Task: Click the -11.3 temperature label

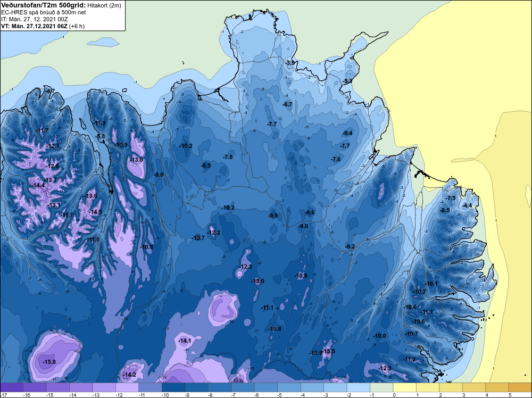Action: (x=99, y=123)
